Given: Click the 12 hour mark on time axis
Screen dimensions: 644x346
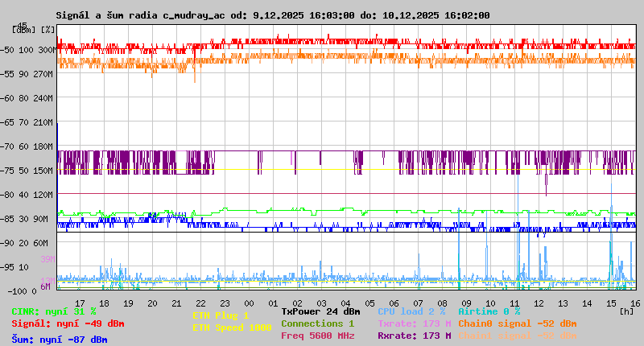Looking at the screenshot, I should point(539,303).
